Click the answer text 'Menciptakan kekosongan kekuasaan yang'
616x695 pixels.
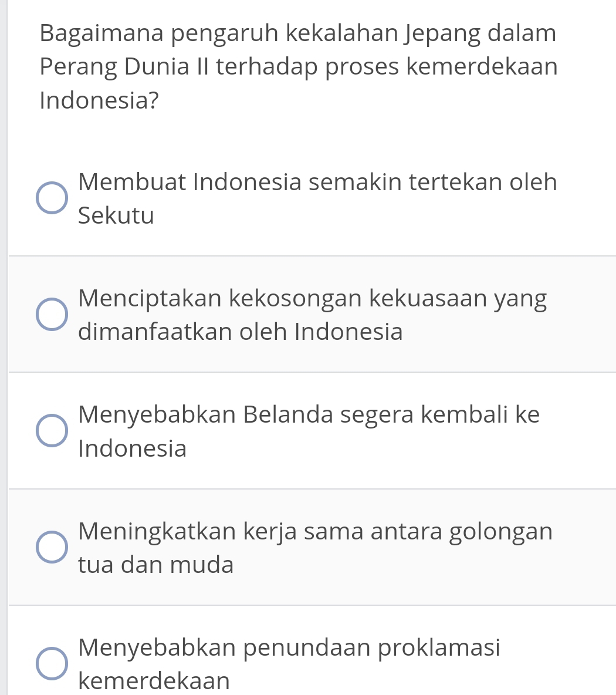coord(312,298)
